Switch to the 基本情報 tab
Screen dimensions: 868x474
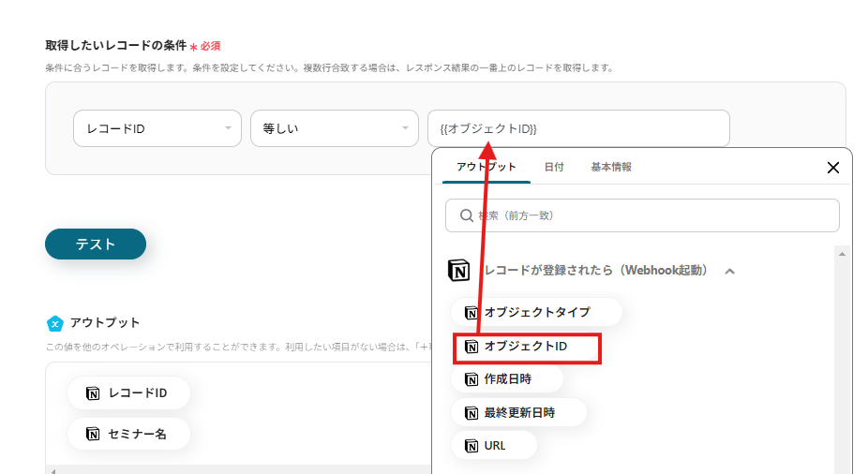[611, 167]
